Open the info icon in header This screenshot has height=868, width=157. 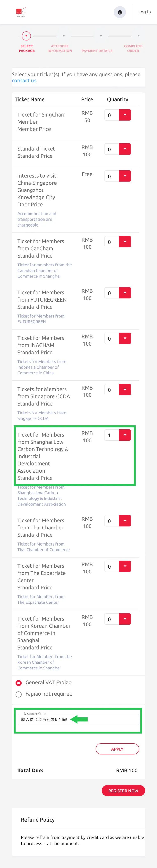pyautogui.click(x=120, y=13)
